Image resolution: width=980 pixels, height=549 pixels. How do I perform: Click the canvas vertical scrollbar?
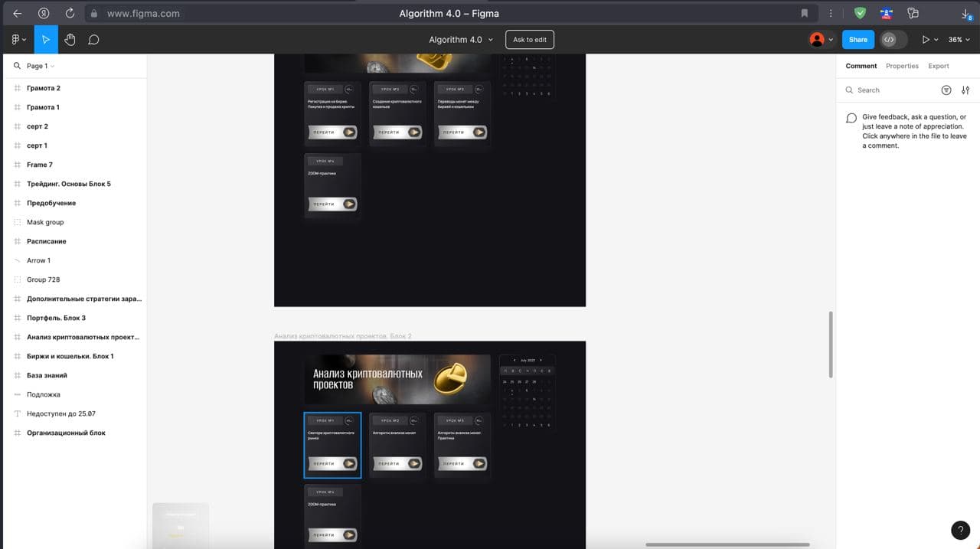pos(831,344)
